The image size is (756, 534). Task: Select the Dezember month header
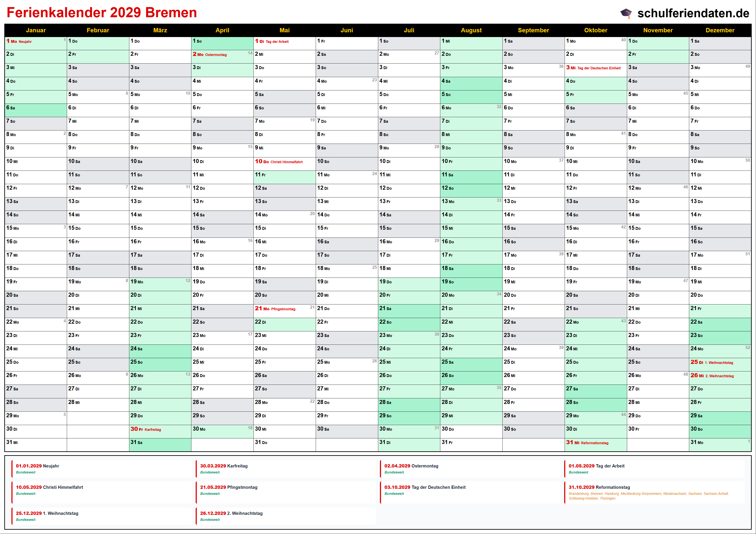720,30
